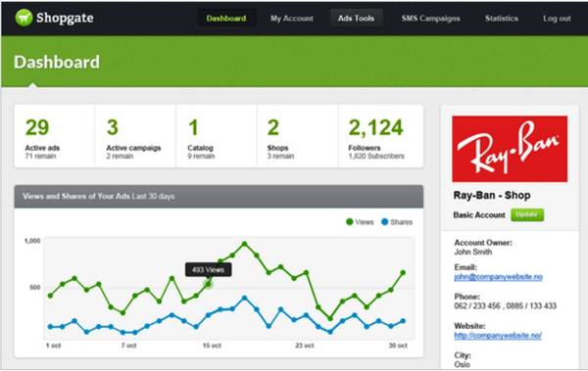588x371 pixels.
Task: Toggle the Shares legend blue dot
Action: coord(385,222)
